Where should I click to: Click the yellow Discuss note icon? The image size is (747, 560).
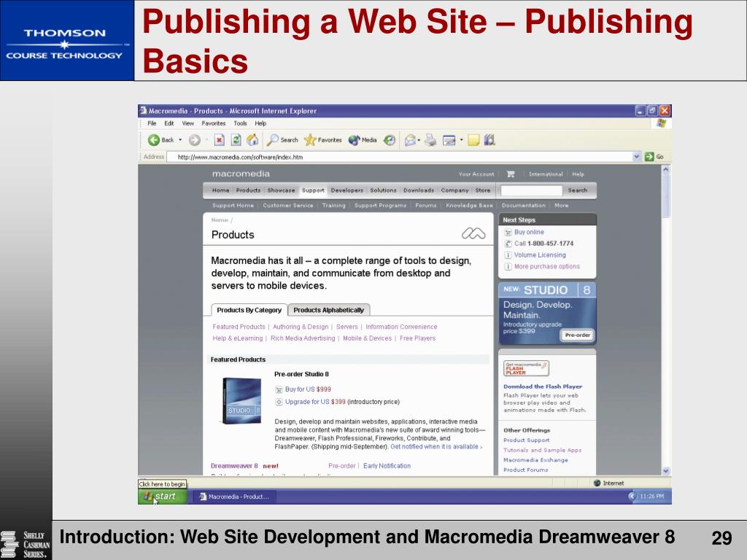pos(473,140)
